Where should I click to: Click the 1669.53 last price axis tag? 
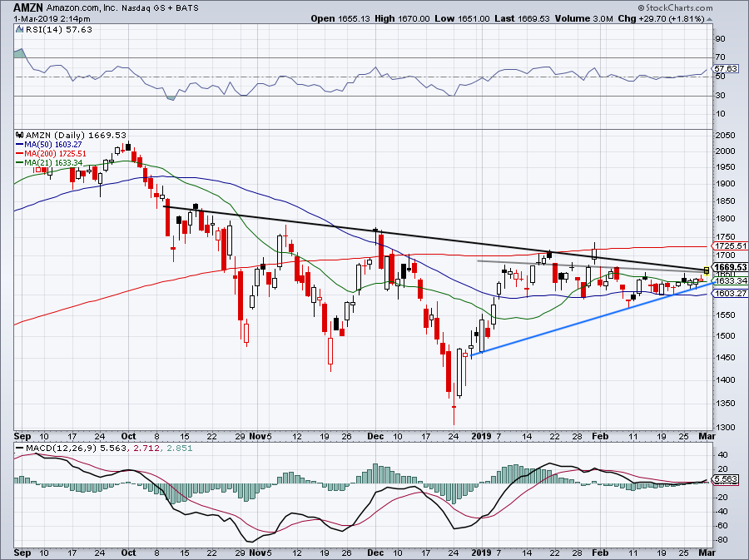tap(729, 267)
